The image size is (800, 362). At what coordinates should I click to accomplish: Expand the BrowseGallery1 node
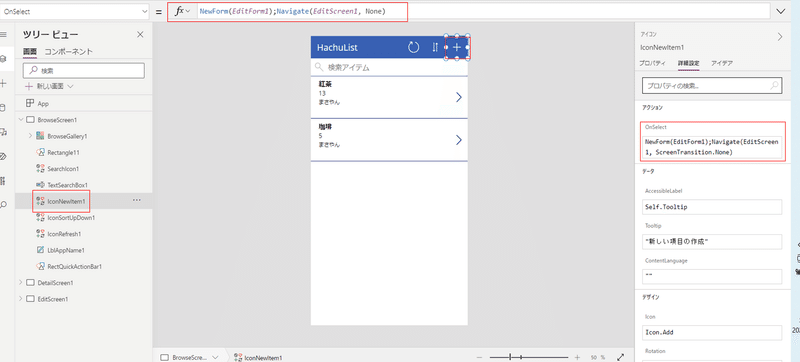30,136
